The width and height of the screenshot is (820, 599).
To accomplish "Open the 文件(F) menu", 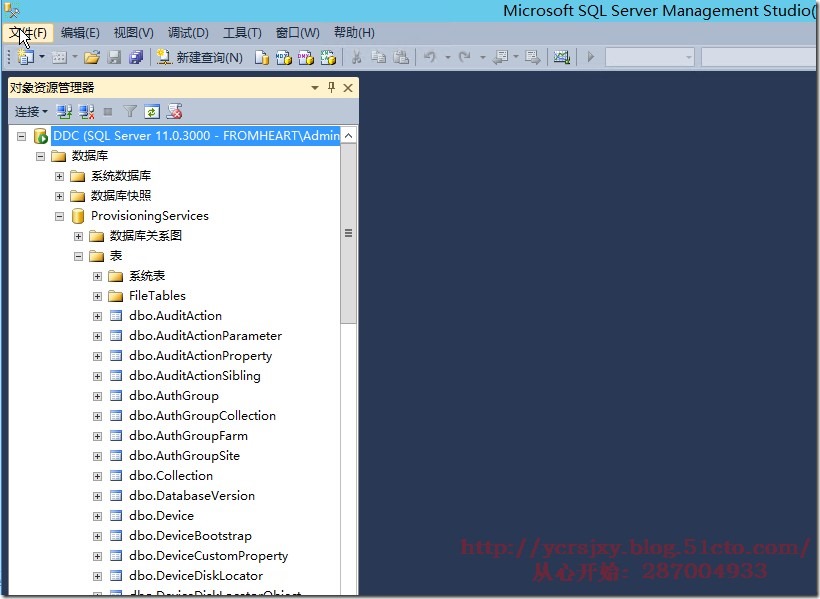I will pyautogui.click(x=28, y=33).
